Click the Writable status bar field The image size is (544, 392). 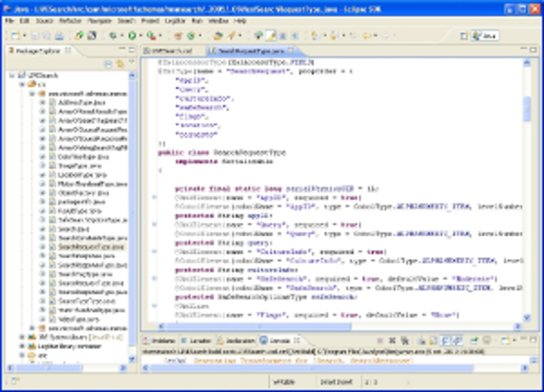pos(284,382)
